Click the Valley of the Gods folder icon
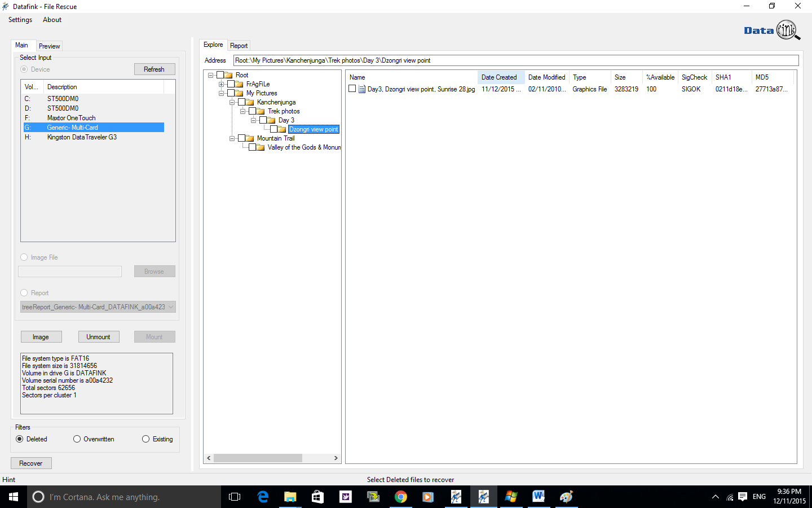812x508 pixels. click(261, 147)
